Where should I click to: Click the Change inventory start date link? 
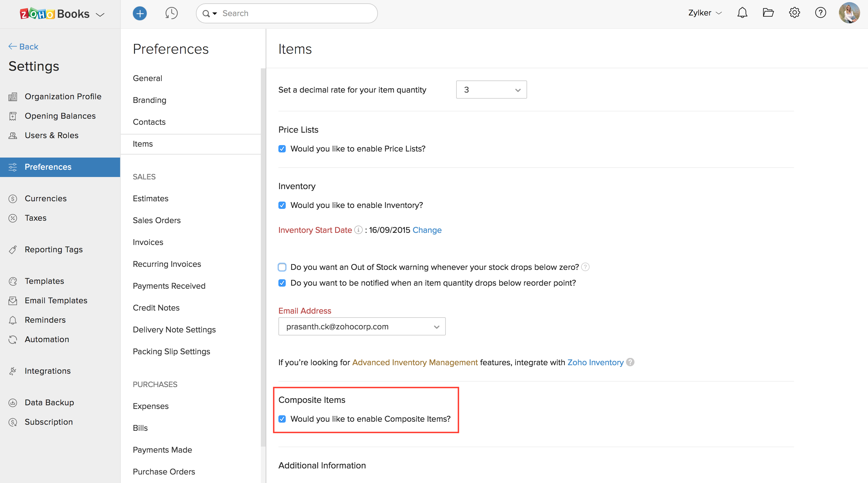[x=427, y=230]
